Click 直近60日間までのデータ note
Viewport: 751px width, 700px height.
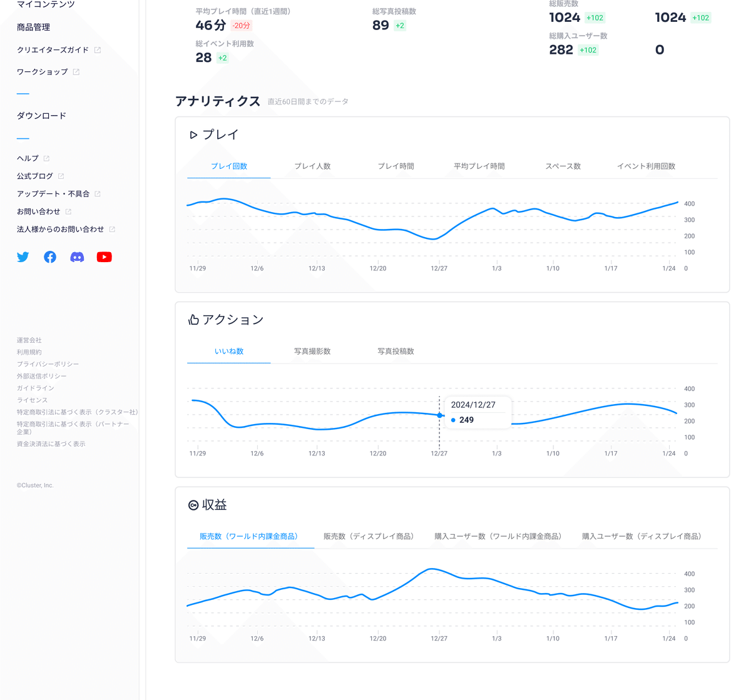coord(308,101)
